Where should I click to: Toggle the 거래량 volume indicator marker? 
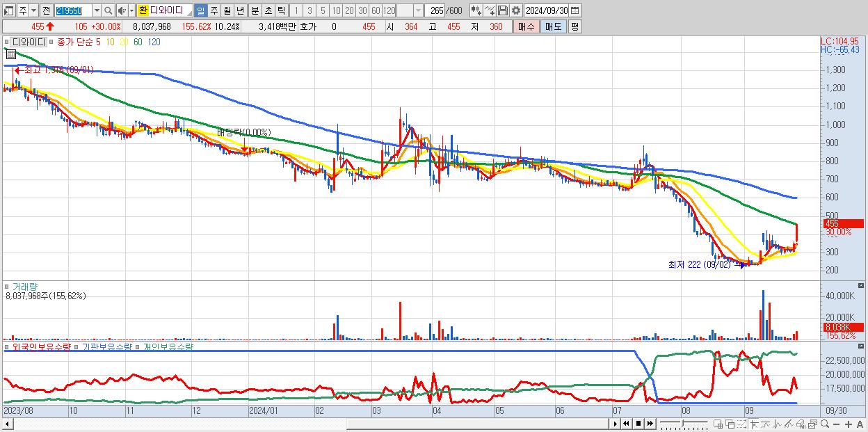point(6,286)
